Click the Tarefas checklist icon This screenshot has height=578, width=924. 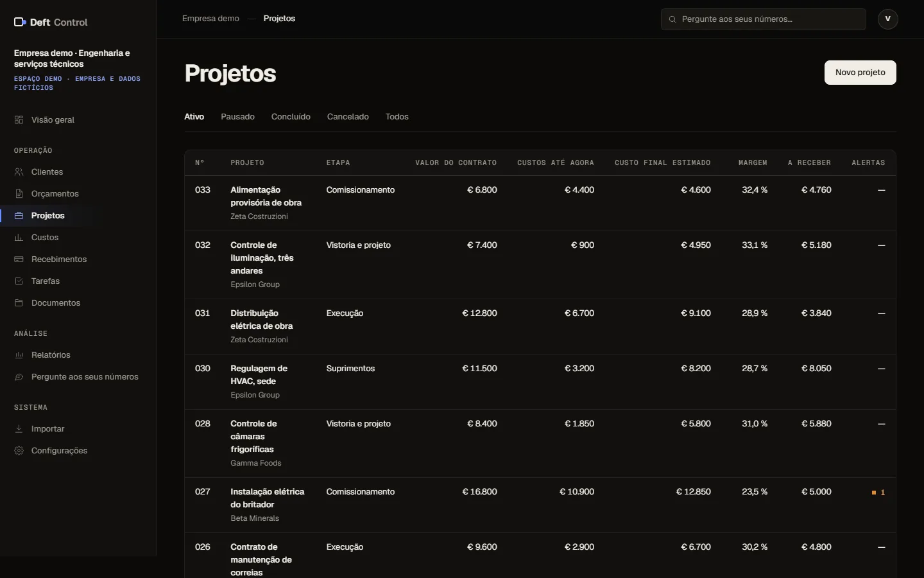[x=19, y=281]
